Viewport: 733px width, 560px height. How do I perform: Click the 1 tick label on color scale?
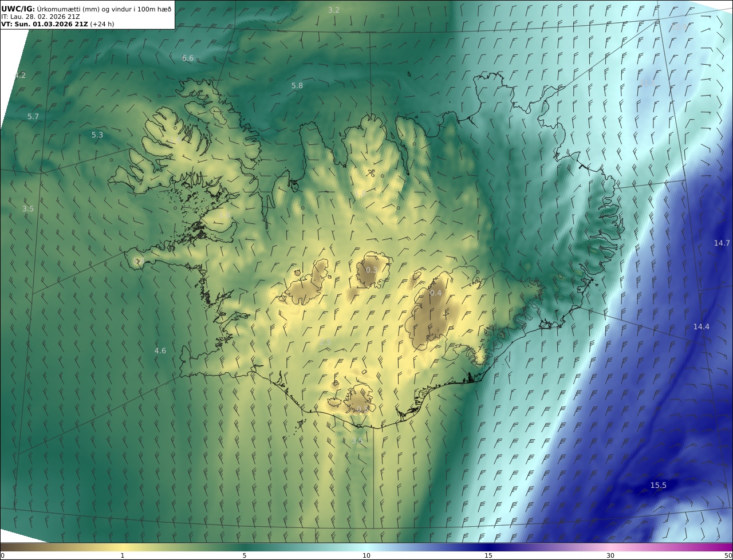123,555
